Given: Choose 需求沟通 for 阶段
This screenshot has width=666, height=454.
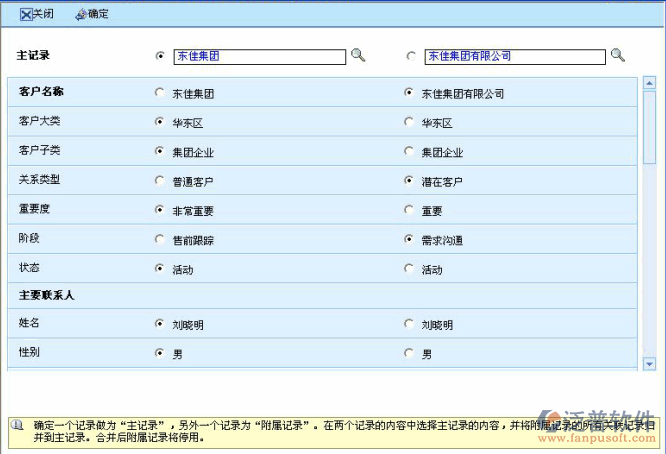Looking at the screenshot, I should click(409, 239).
